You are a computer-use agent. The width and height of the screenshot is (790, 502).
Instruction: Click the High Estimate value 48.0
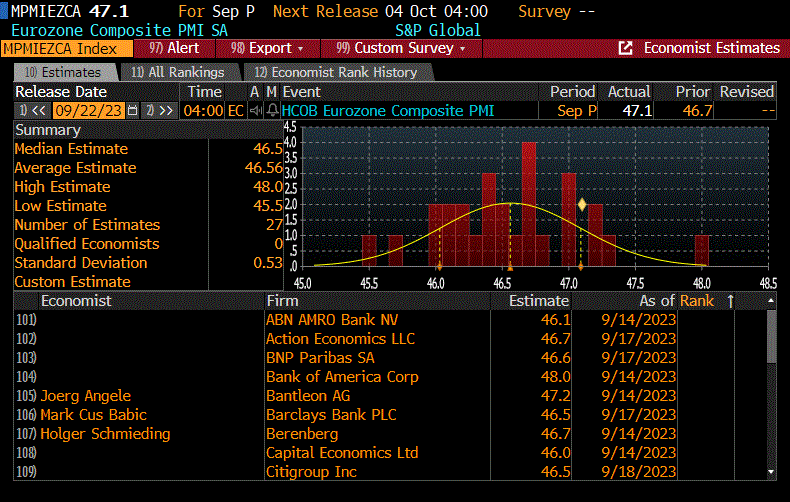click(268, 187)
